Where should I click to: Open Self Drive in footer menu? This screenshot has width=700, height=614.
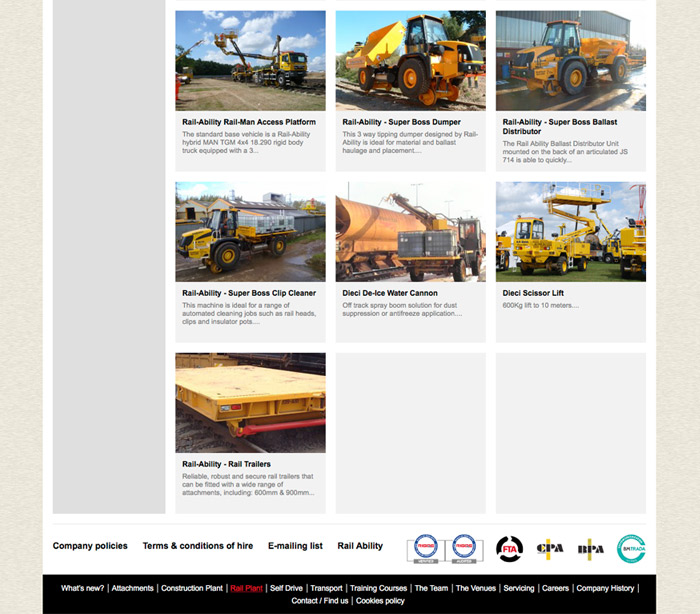tap(286, 588)
